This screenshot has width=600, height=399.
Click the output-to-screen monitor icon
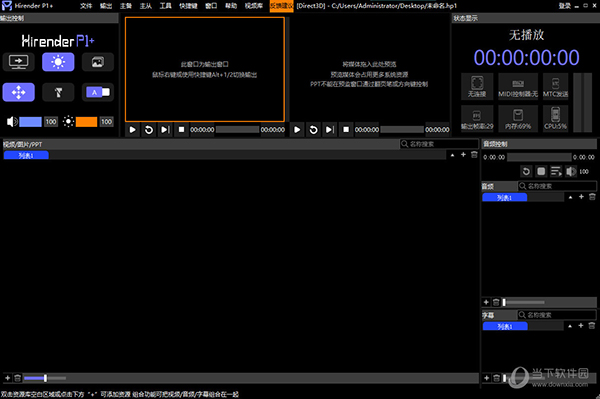(x=19, y=62)
